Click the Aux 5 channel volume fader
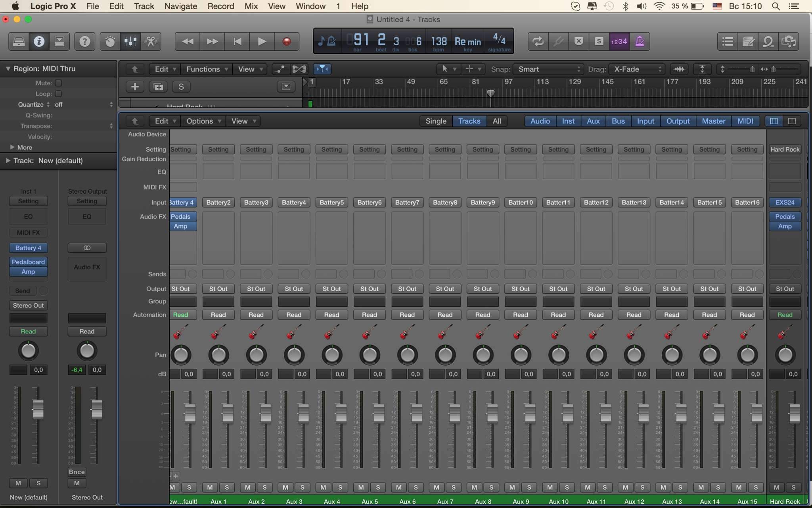 click(379, 413)
